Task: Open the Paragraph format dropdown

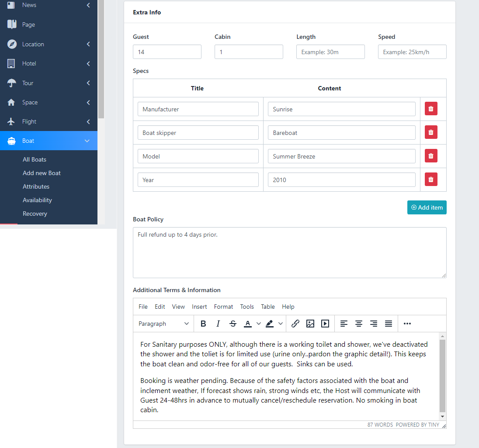Action: [x=163, y=324]
